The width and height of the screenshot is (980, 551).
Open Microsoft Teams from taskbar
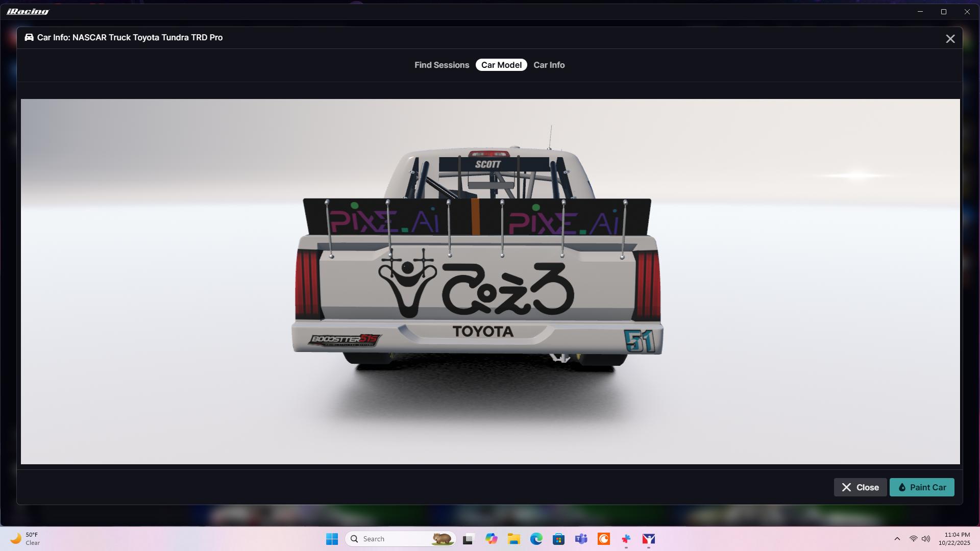pos(581,539)
